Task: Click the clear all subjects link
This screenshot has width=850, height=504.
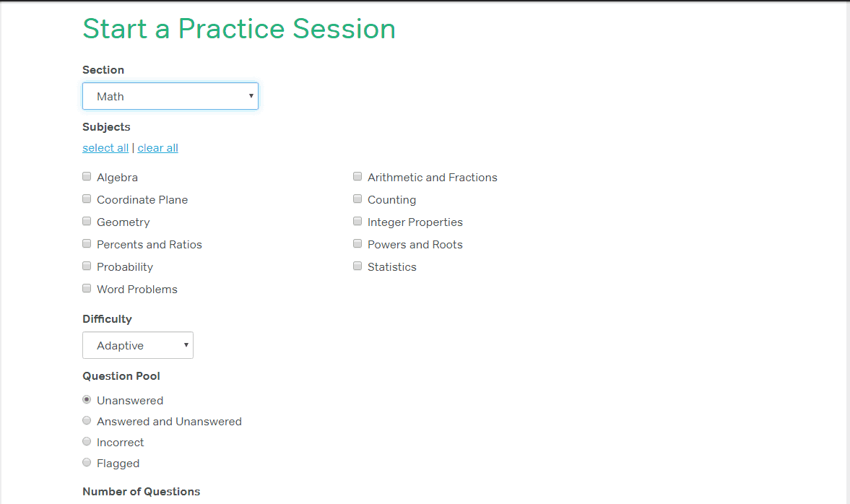Action: click(x=157, y=148)
